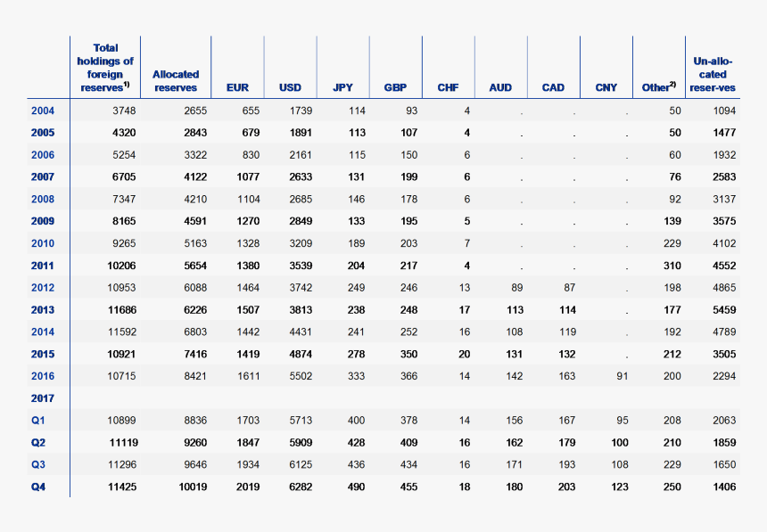This screenshot has width=767, height=532.
Task: Click the 2006 row label
Action: point(43,155)
